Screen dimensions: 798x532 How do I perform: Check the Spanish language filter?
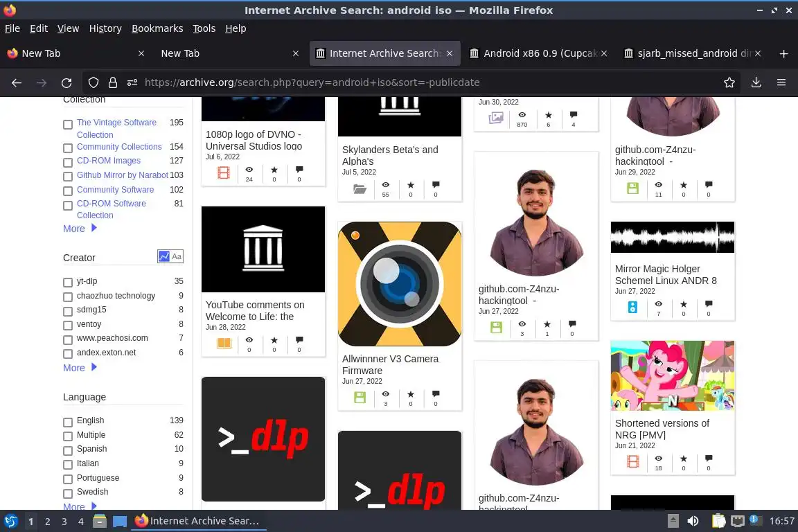tap(68, 450)
